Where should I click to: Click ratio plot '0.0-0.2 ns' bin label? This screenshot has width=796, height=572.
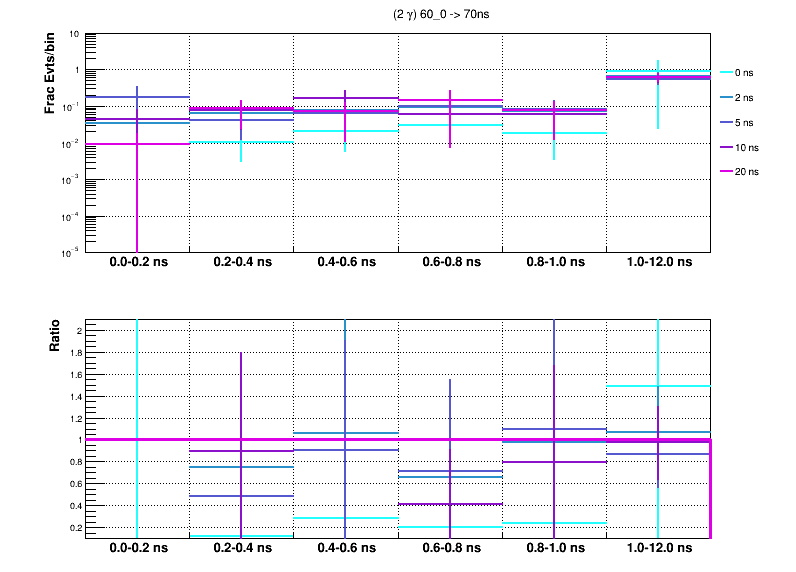[x=137, y=550]
